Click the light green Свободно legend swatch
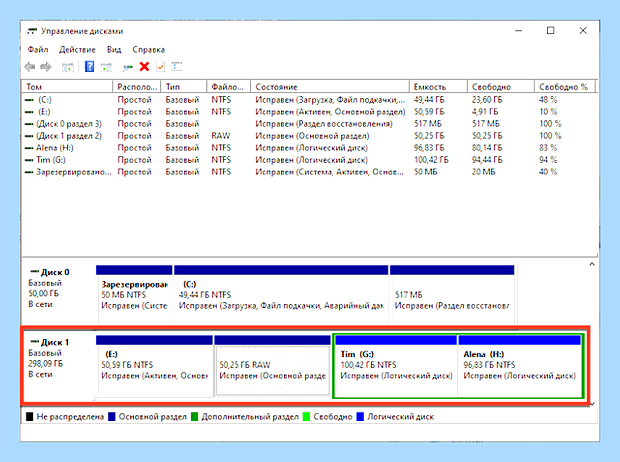This screenshot has height=462, width=620. (x=306, y=417)
